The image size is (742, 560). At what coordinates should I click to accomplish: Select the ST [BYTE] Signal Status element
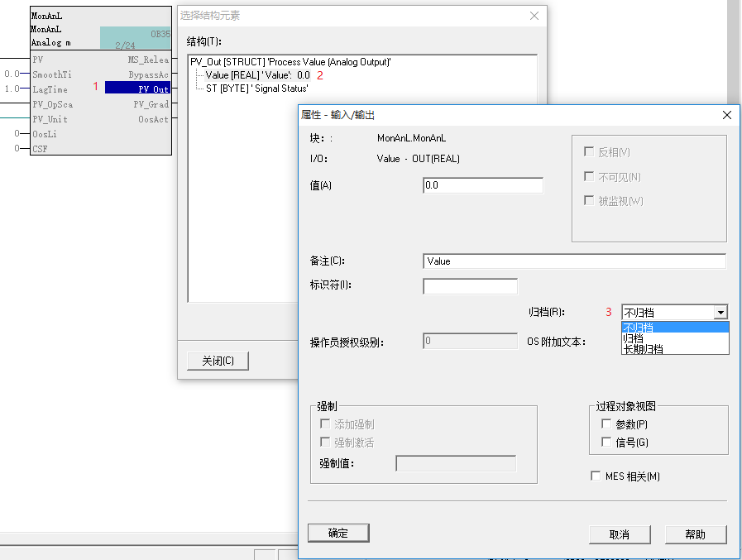coord(256,89)
